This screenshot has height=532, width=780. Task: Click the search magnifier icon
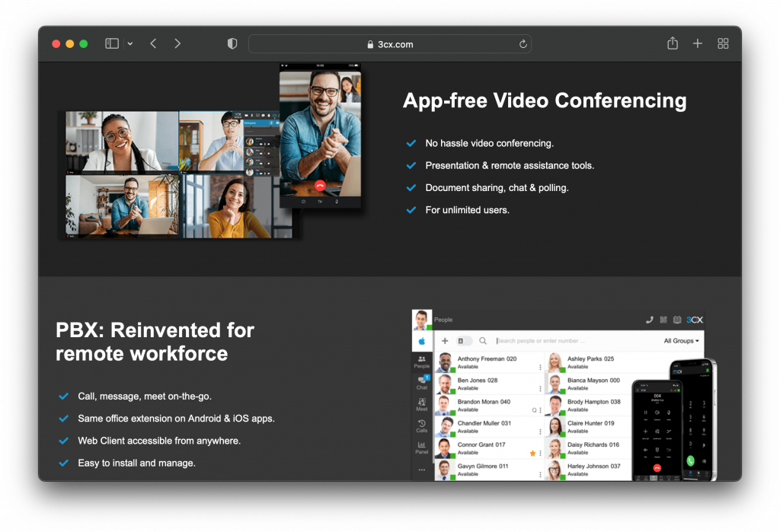tap(482, 340)
